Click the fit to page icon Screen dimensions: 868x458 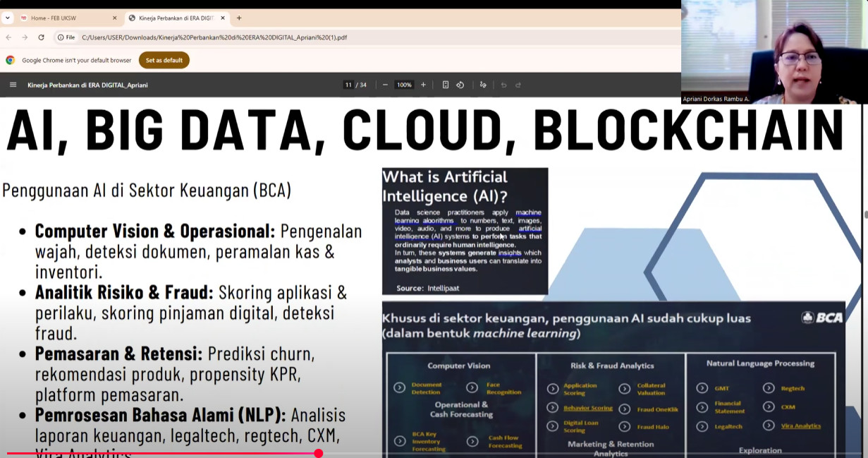446,85
